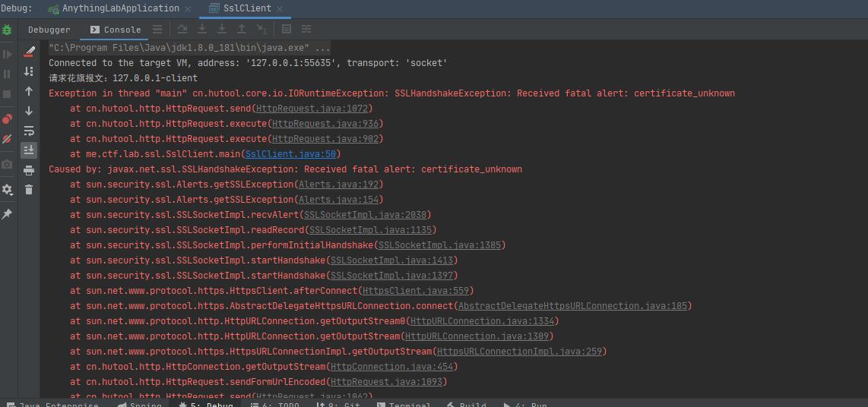Click the '请求花旗报文：127.0.0.1-client' output line
This screenshot has height=407, width=868.
pos(123,78)
